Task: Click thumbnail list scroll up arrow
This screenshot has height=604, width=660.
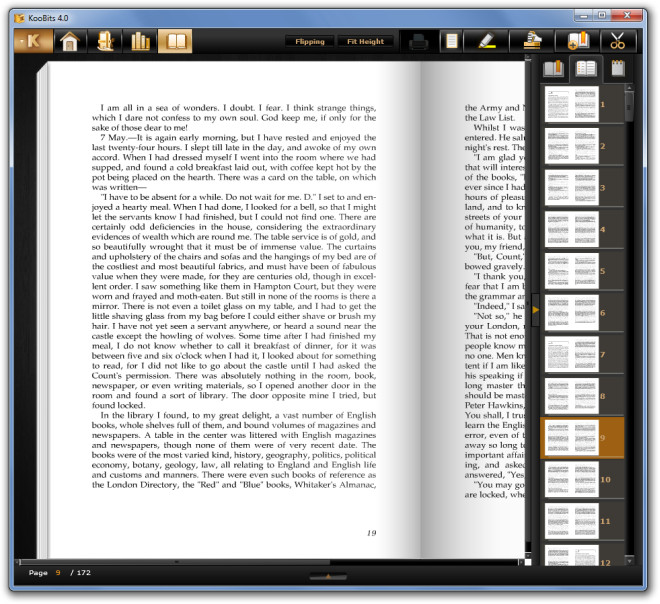Action: [x=629, y=88]
